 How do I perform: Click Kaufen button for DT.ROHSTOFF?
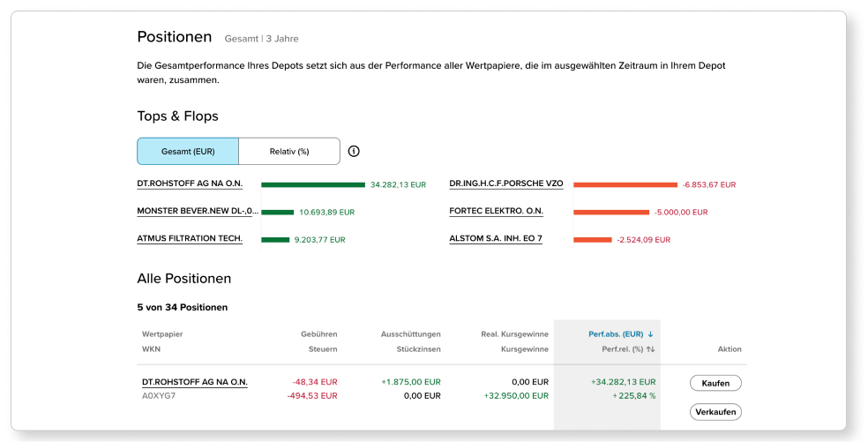715,383
